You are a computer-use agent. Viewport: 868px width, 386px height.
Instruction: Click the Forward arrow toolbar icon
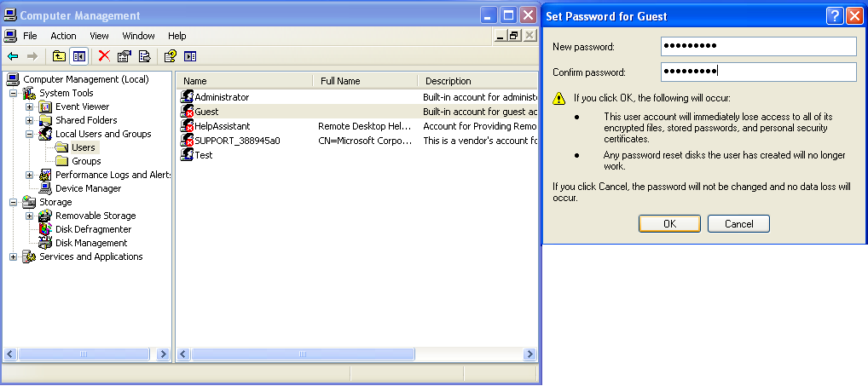tap(32, 56)
